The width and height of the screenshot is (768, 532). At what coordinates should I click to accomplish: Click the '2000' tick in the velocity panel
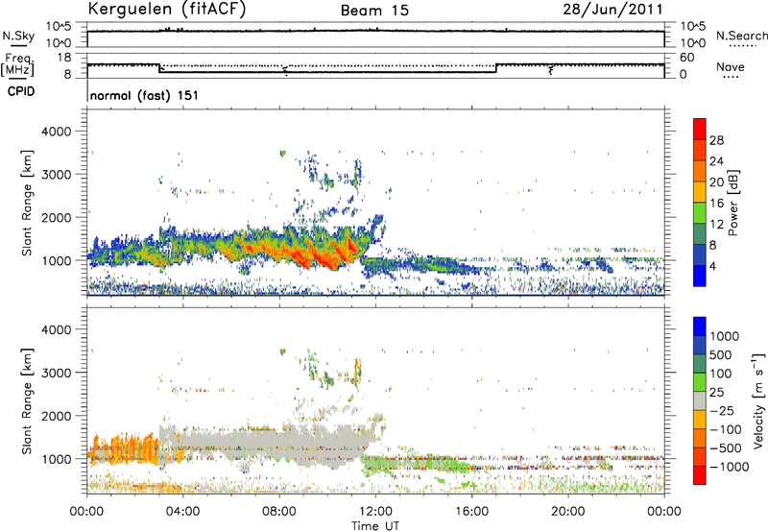click(x=57, y=416)
